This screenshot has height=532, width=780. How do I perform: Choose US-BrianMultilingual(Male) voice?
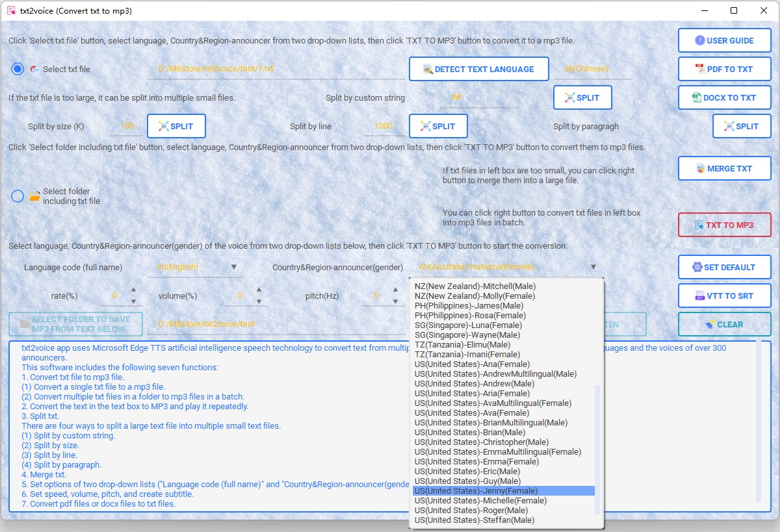click(x=504, y=422)
